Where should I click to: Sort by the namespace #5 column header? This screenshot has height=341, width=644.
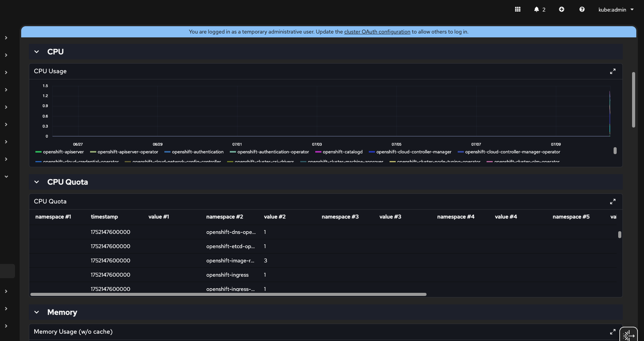[x=571, y=217]
